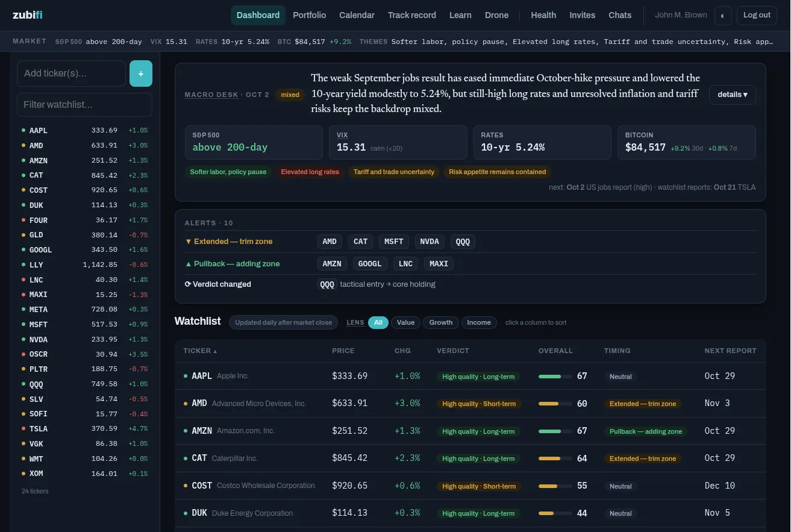Select the Income lens filter
791x532 pixels.
479,322
